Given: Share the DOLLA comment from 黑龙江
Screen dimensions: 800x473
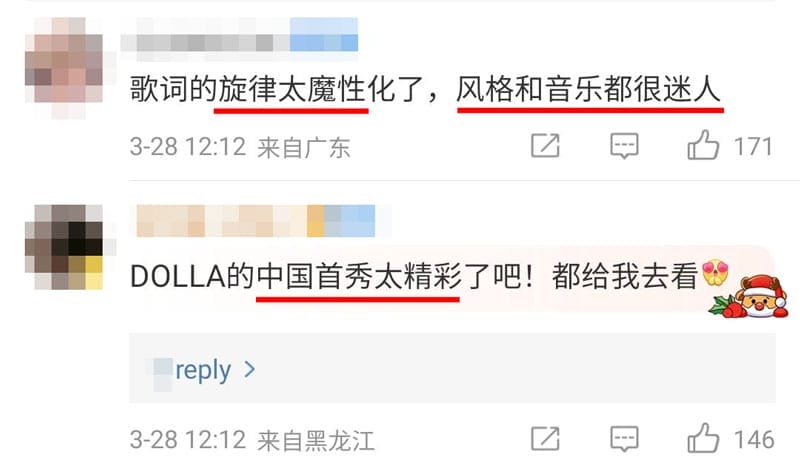Looking at the screenshot, I should (x=545, y=439).
